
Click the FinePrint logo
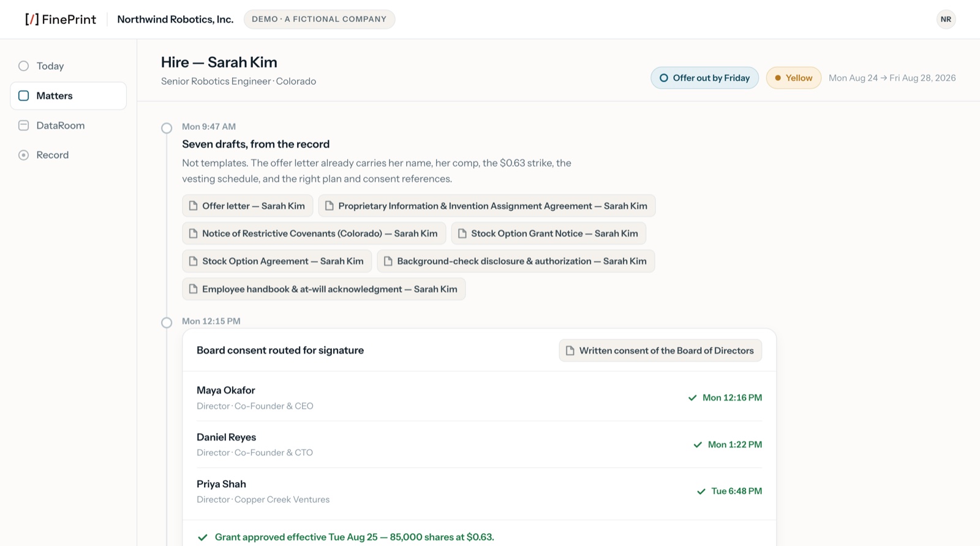pos(60,19)
